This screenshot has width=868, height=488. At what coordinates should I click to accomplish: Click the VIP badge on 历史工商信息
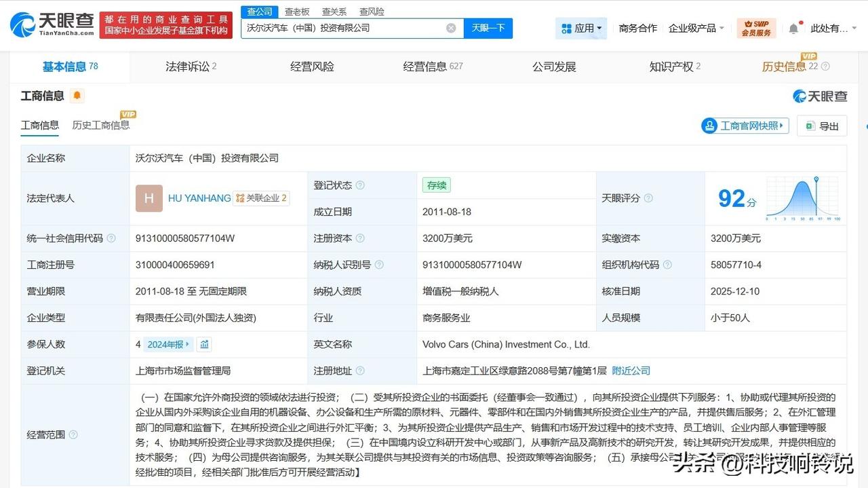click(128, 114)
